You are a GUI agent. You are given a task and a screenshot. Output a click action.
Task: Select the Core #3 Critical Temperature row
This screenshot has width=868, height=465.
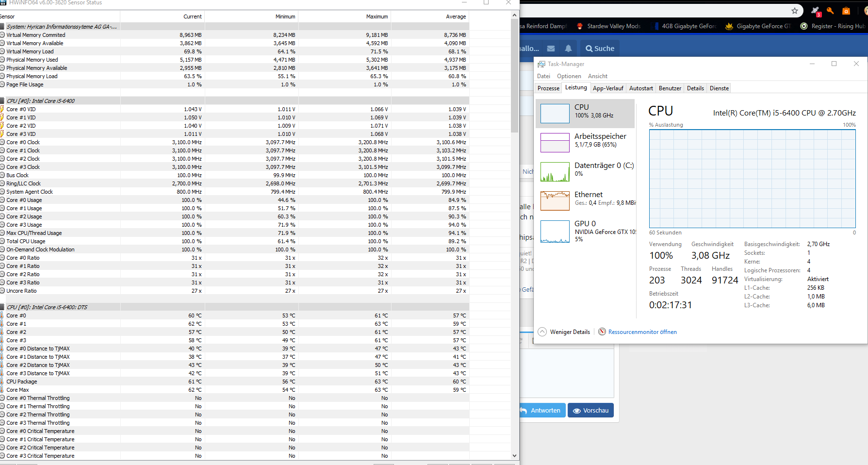(x=234, y=456)
